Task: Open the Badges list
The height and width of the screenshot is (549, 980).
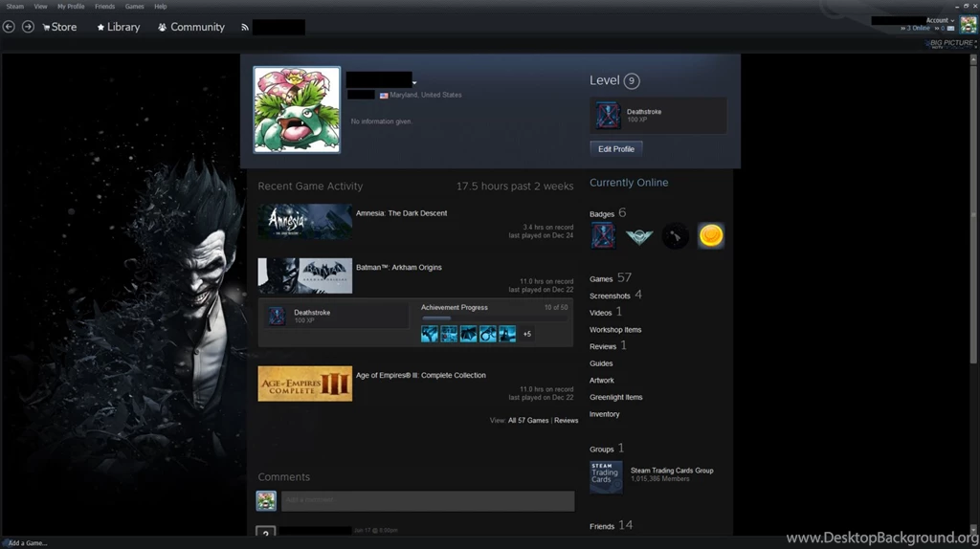Action: [x=608, y=213]
